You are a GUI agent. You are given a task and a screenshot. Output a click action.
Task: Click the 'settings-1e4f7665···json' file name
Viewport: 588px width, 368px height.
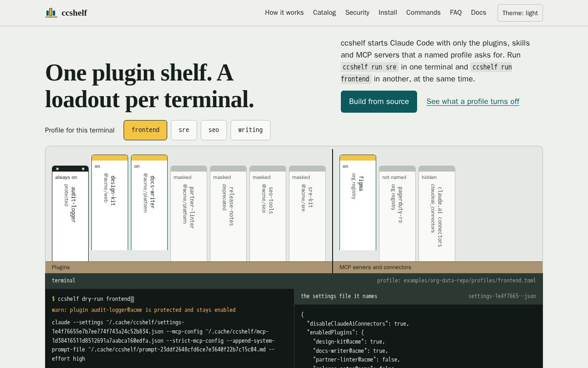[502, 296]
